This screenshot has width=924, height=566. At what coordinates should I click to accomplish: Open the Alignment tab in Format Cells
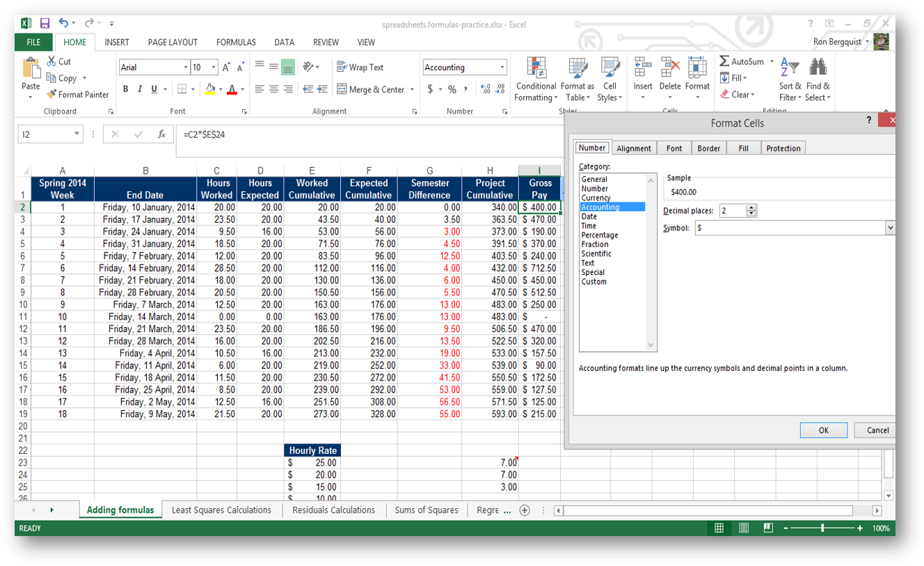tap(633, 148)
